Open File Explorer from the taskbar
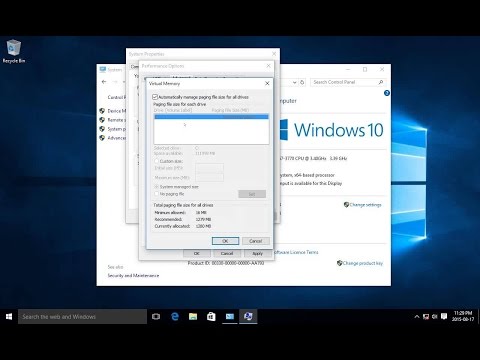Image resolution: width=480 pixels, height=360 pixels. click(x=193, y=316)
